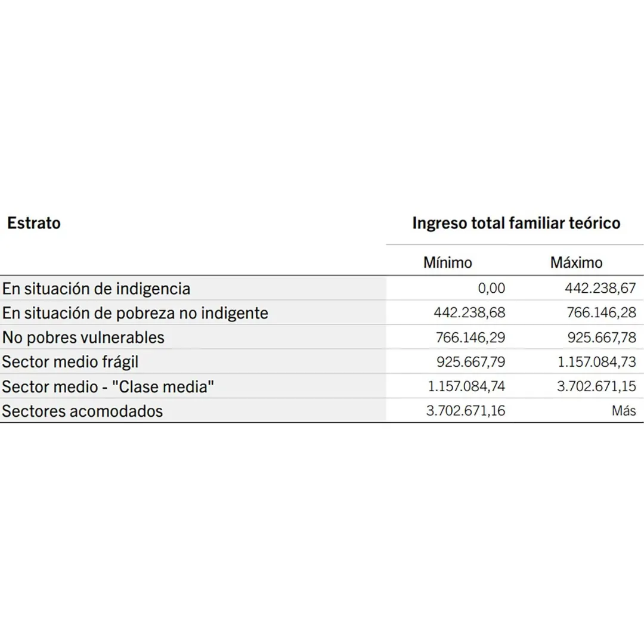This screenshot has width=644, height=644.
Task: Click the Más cell for Sectores acomodados
Action: point(623,411)
